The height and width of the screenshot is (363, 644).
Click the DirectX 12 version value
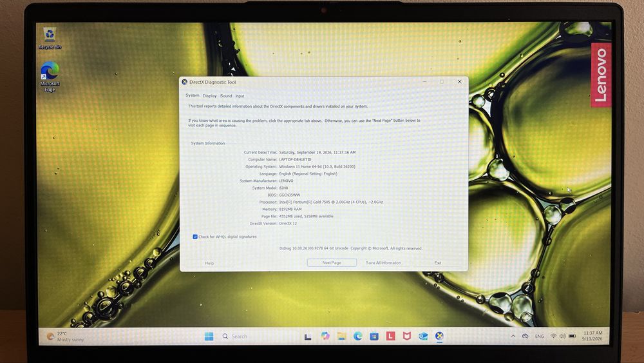288,224
